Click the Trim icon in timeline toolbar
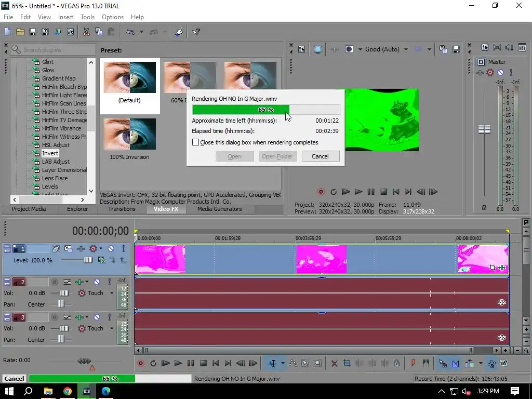The height and width of the screenshot is (399, 532). (347, 363)
